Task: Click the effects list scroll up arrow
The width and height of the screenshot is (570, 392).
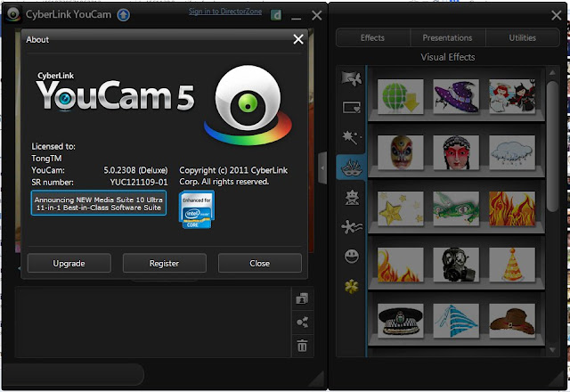Action: [x=552, y=72]
